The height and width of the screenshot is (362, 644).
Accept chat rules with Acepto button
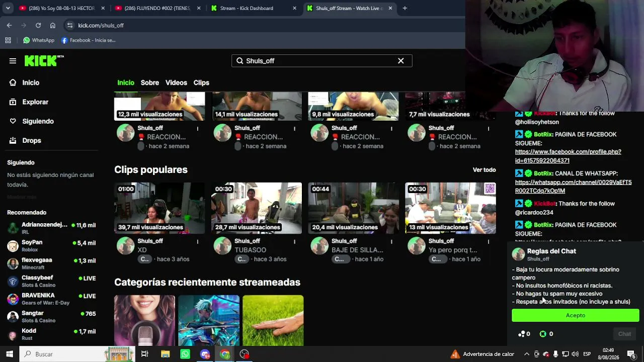576,315
